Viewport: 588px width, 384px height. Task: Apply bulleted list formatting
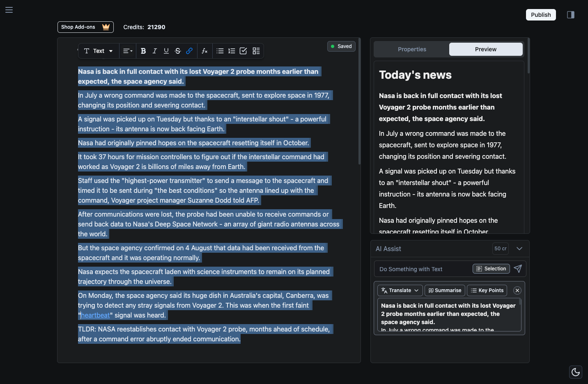pos(220,51)
